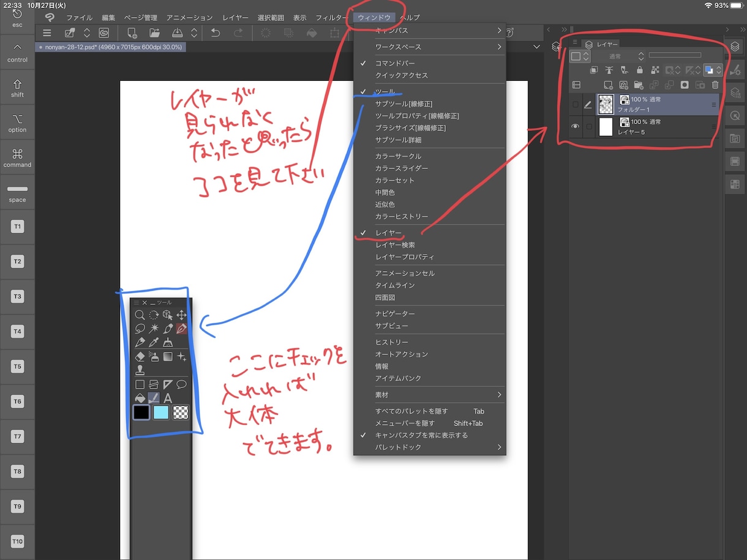The image size is (747, 560).
Task: Select ナビゲーター menu entry
Action: point(395,314)
